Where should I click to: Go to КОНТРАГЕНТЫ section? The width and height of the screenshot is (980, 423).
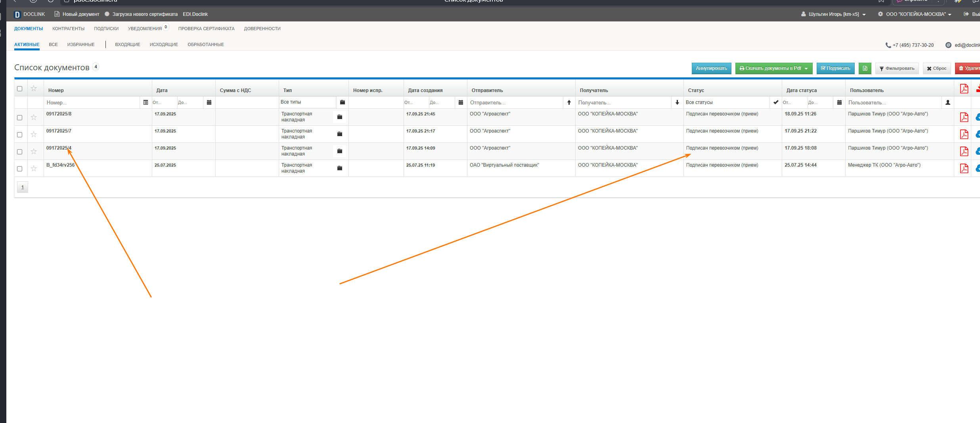[x=68, y=29]
